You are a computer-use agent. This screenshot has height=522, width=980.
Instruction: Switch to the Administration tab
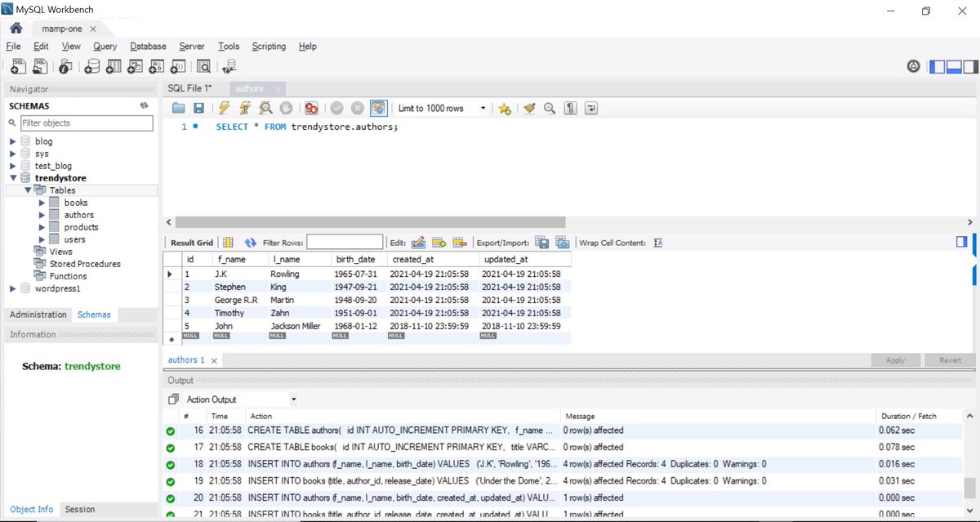click(38, 315)
